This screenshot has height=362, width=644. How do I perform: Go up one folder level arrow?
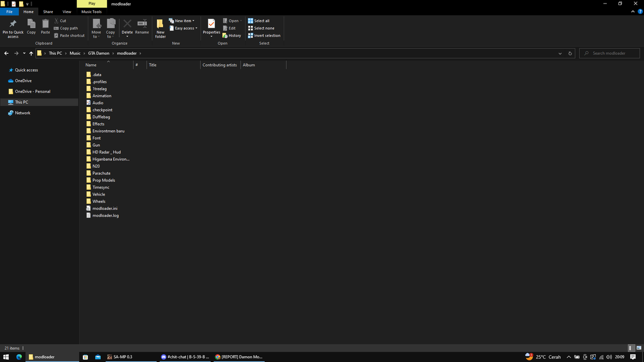click(x=31, y=53)
